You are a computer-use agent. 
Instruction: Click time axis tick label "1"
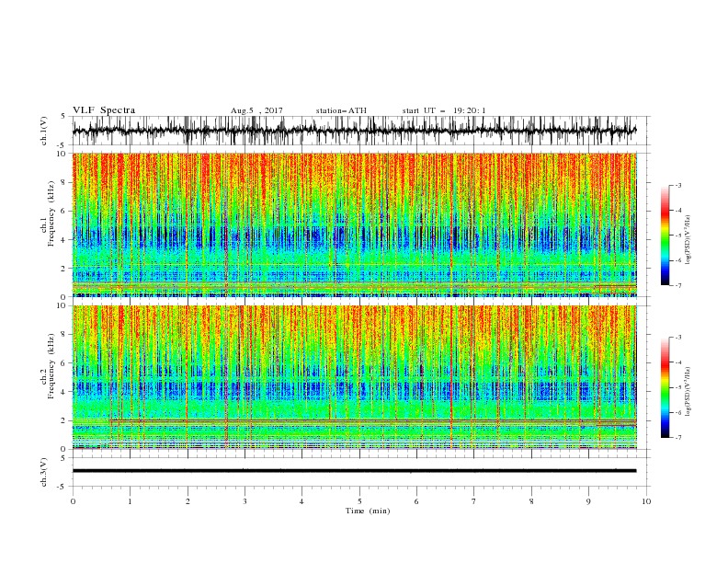pos(130,501)
